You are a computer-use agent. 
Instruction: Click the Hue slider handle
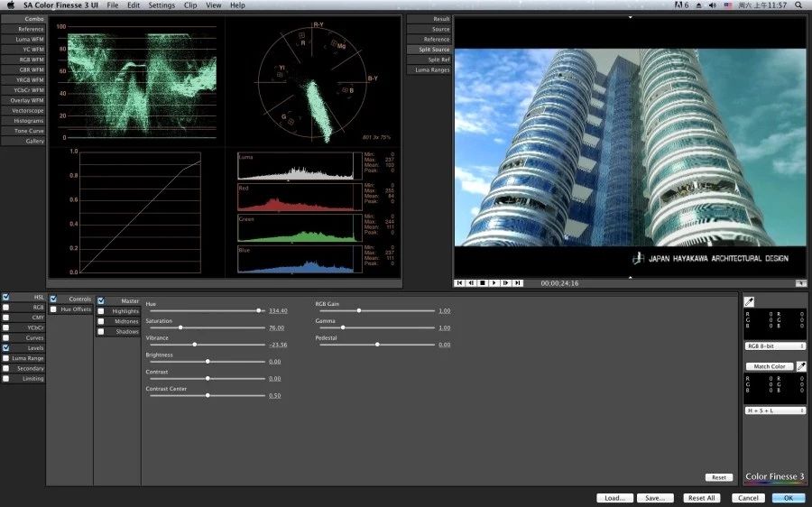coord(258,310)
